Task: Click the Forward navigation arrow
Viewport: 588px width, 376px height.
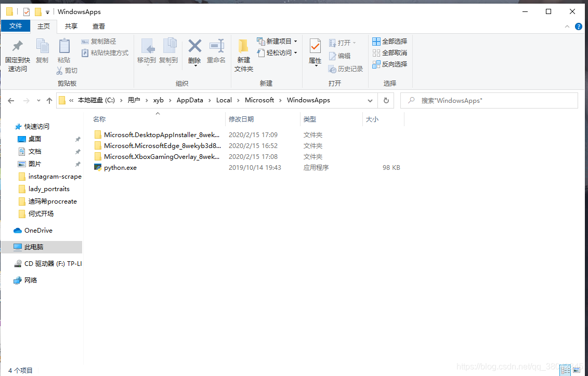Action: click(x=26, y=100)
